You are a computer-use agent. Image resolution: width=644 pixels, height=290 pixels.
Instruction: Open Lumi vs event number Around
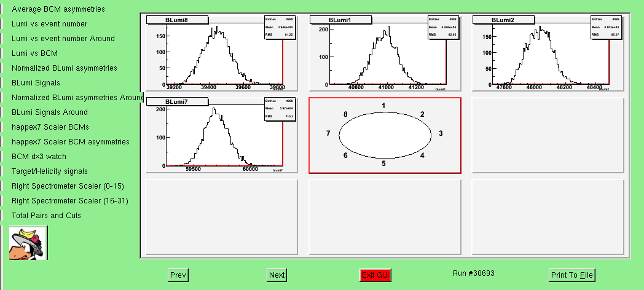[63, 39]
